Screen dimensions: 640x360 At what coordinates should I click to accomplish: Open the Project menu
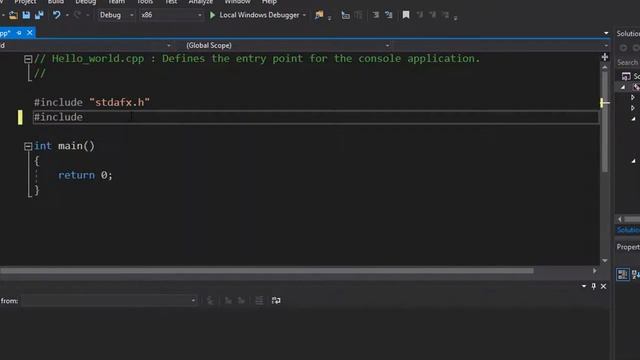point(25,2)
